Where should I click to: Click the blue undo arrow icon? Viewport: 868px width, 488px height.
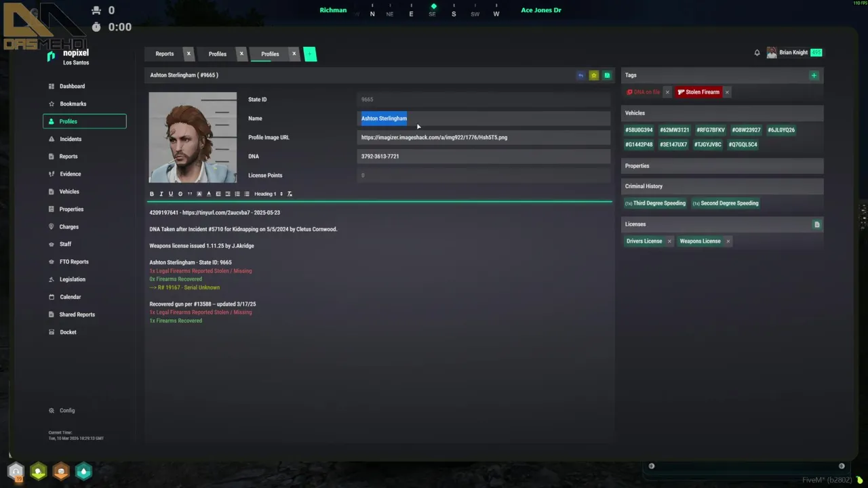tap(580, 75)
